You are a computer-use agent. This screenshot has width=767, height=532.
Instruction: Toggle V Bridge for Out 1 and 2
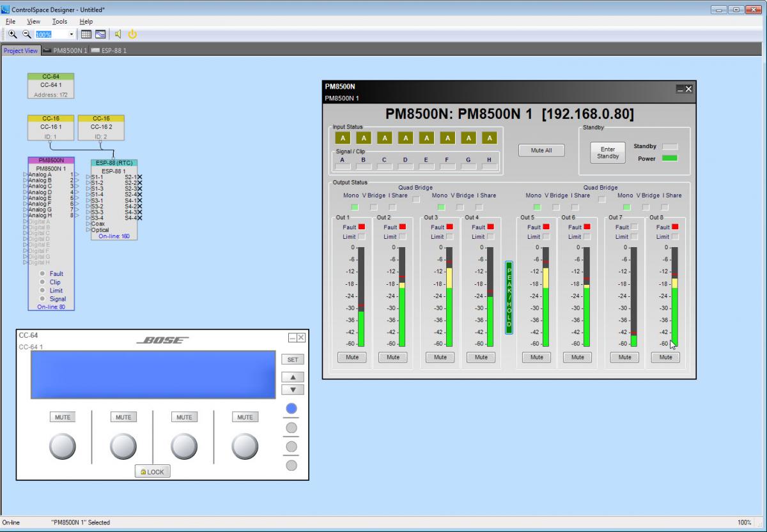pyautogui.click(x=373, y=208)
